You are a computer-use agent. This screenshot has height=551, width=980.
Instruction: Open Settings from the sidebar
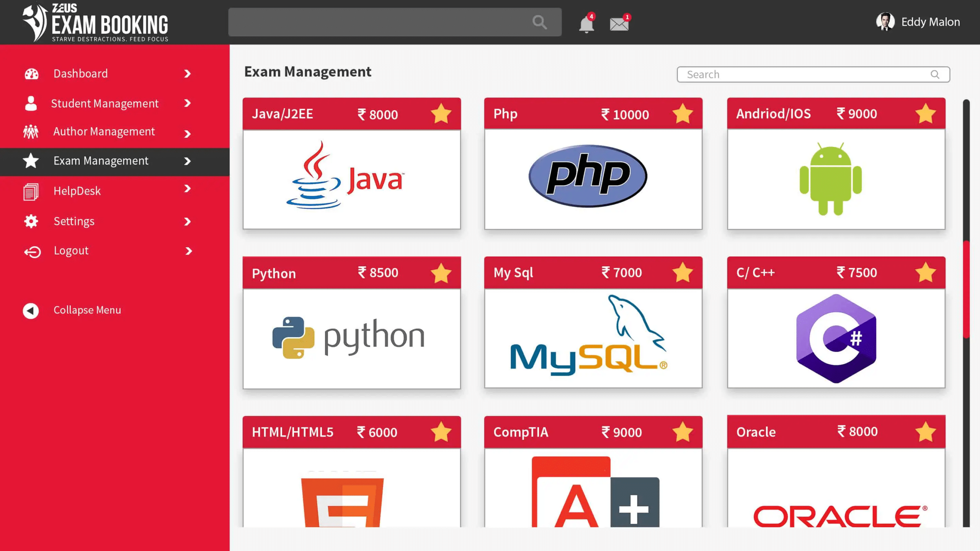(x=74, y=221)
